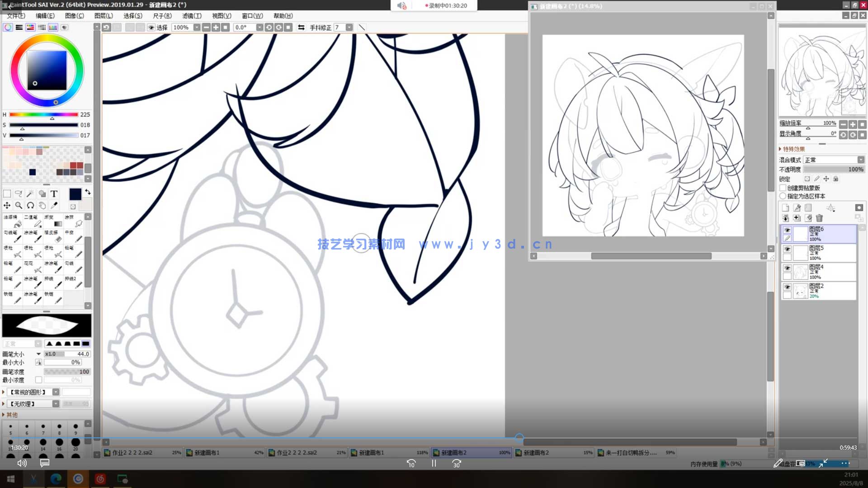
Task: Delete layer with trash icon
Action: click(819, 218)
